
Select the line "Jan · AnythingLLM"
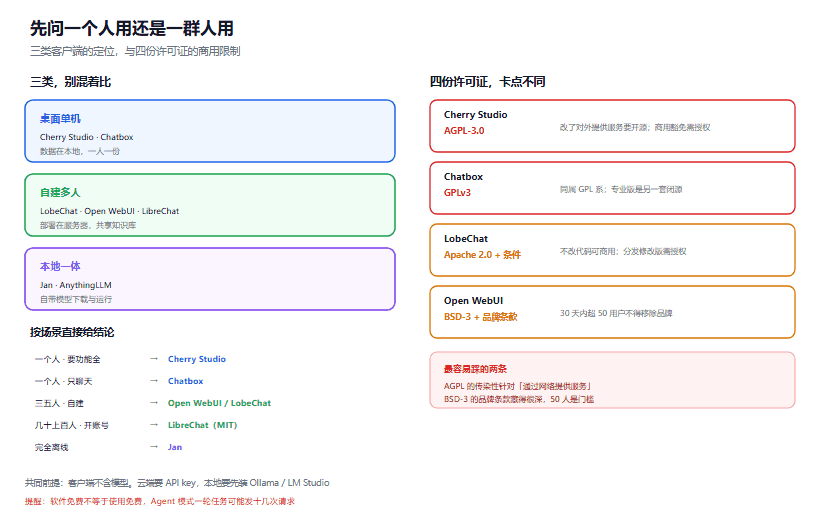pyautogui.click(x=75, y=285)
